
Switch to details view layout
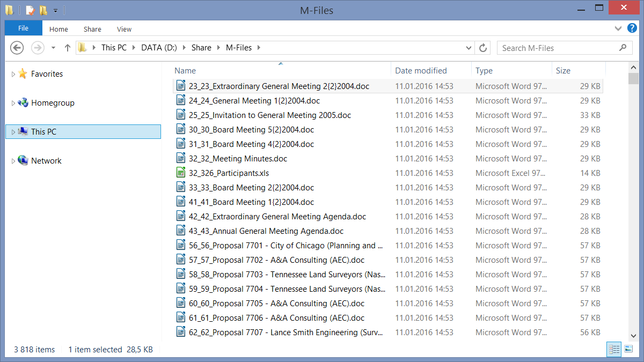tap(614, 349)
